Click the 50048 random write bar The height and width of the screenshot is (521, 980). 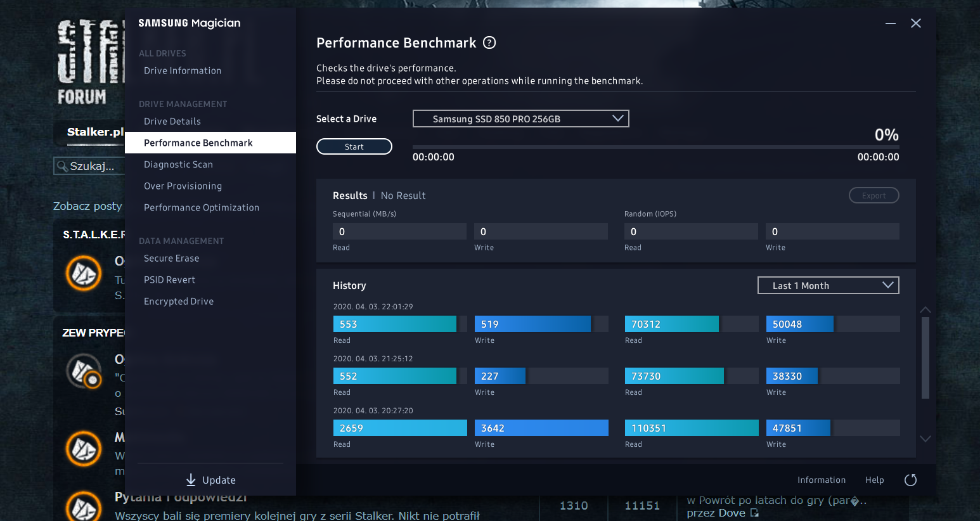coord(800,324)
